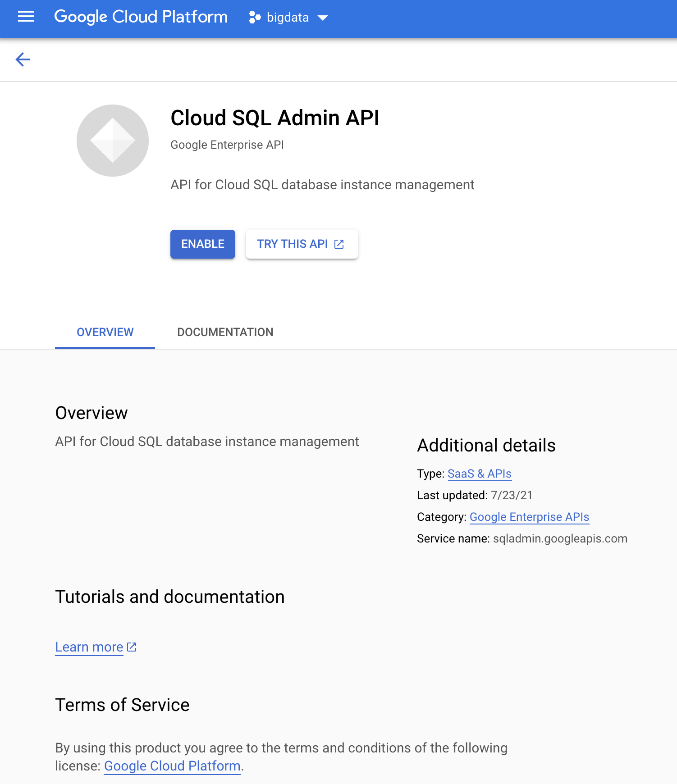Click the Cloud SQL Admin API title
Viewport: 677px width, 784px height.
pyautogui.click(x=275, y=118)
